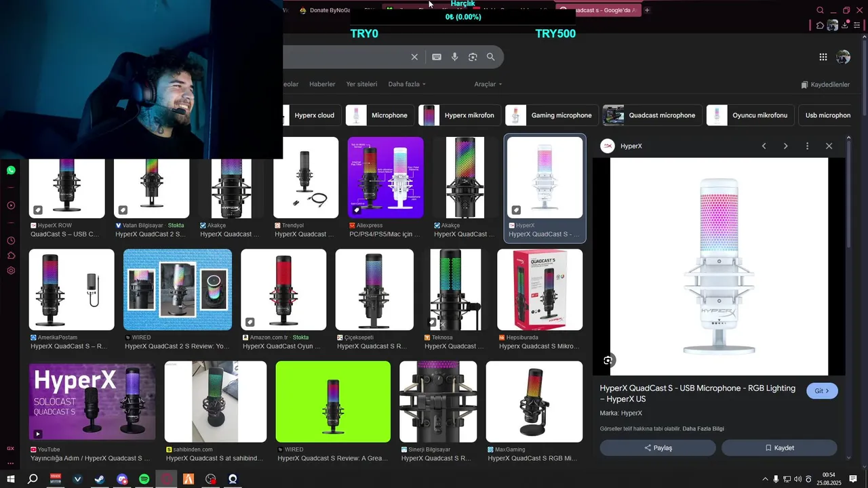Show hidden system tray icons

765,479
